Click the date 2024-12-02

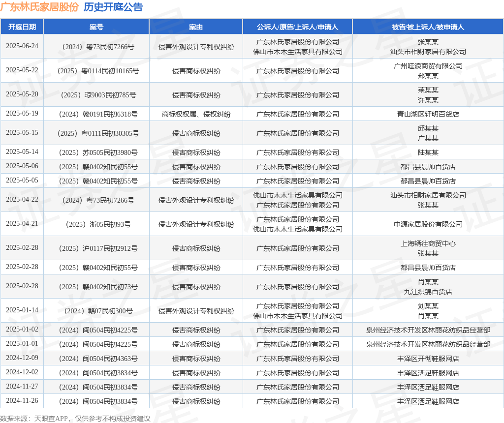tap(22, 372)
